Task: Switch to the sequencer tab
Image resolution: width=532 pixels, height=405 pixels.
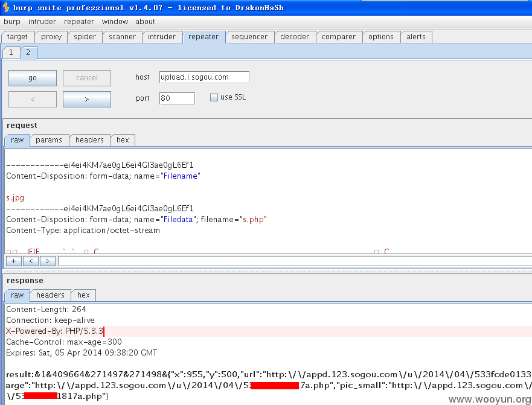Action: [x=249, y=37]
